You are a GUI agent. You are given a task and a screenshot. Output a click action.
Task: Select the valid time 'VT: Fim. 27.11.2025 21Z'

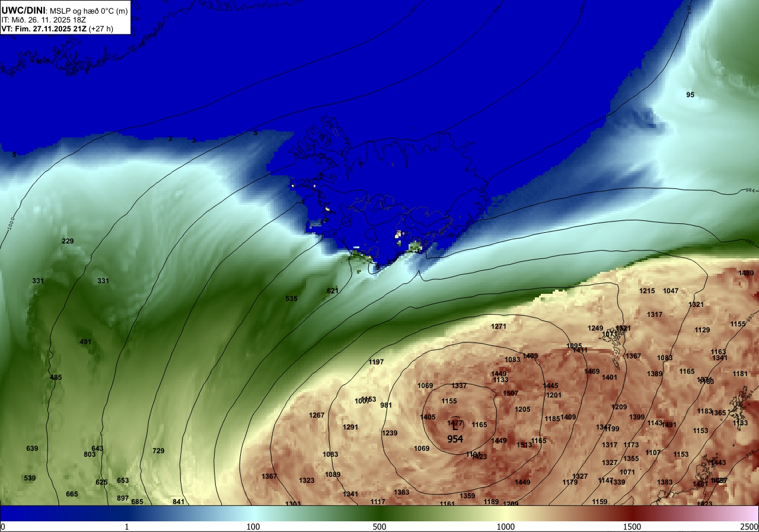pos(43,28)
